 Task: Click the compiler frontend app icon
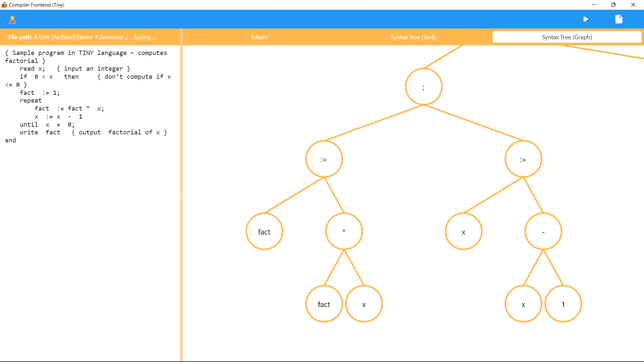(x=5, y=4)
